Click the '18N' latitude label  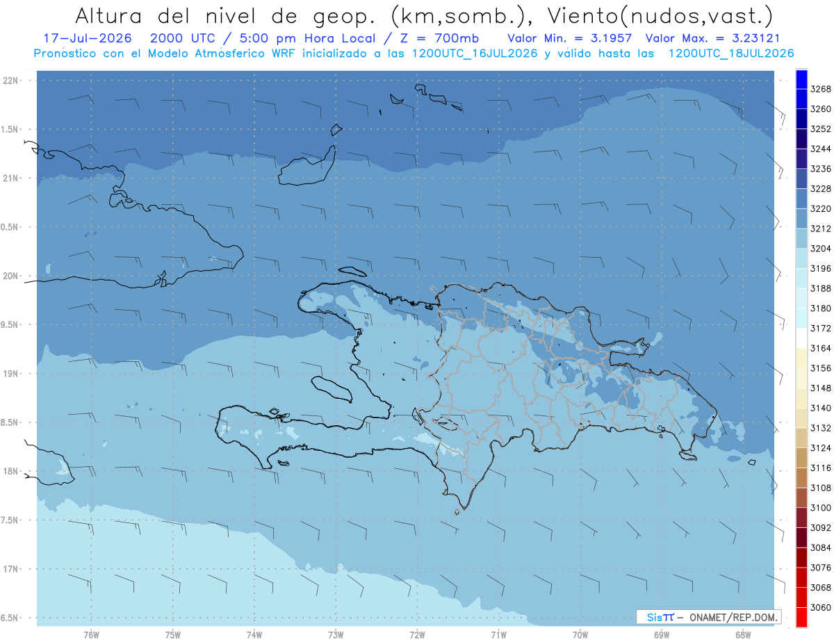11,472
